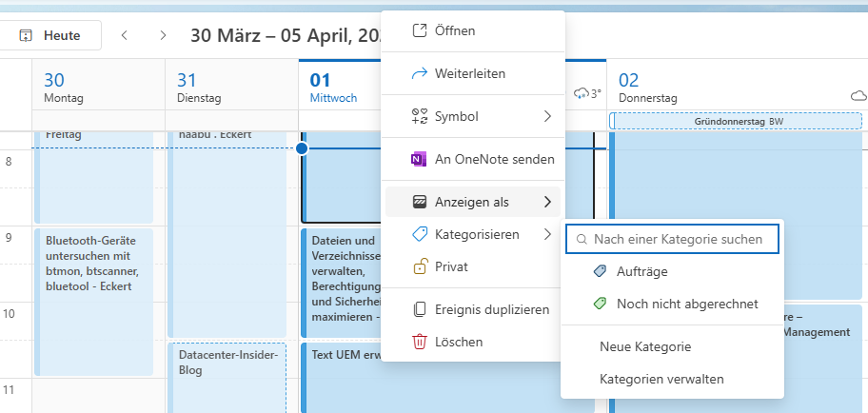Click the Privat lock icon

(419, 267)
